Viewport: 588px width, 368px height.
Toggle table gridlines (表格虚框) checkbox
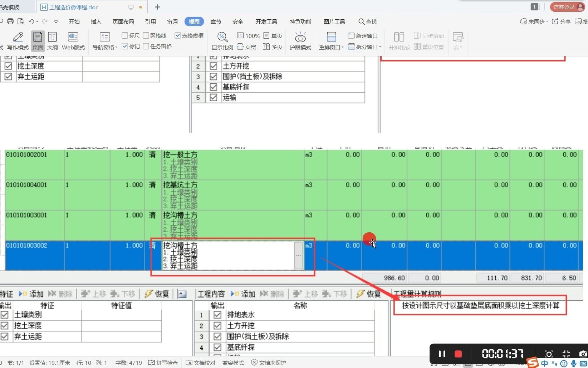pos(178,35)
